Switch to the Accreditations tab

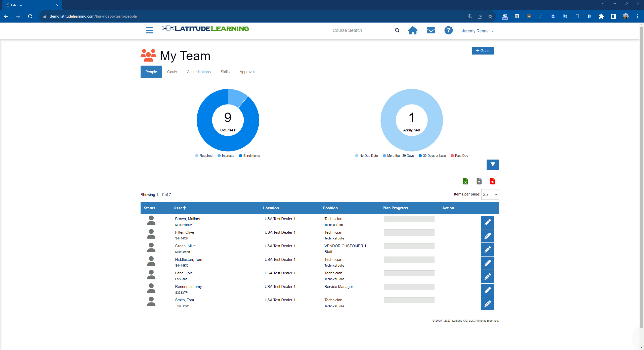(198, 72)
